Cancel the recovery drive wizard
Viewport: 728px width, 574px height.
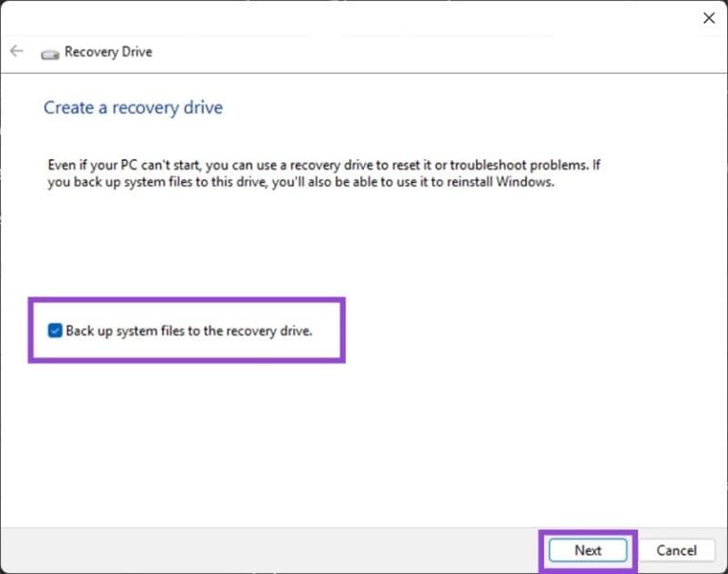[676, 550]
